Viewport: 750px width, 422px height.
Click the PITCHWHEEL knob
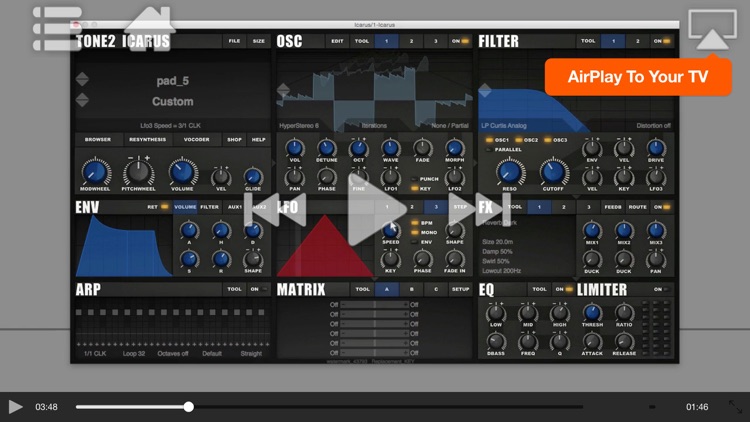138,172
